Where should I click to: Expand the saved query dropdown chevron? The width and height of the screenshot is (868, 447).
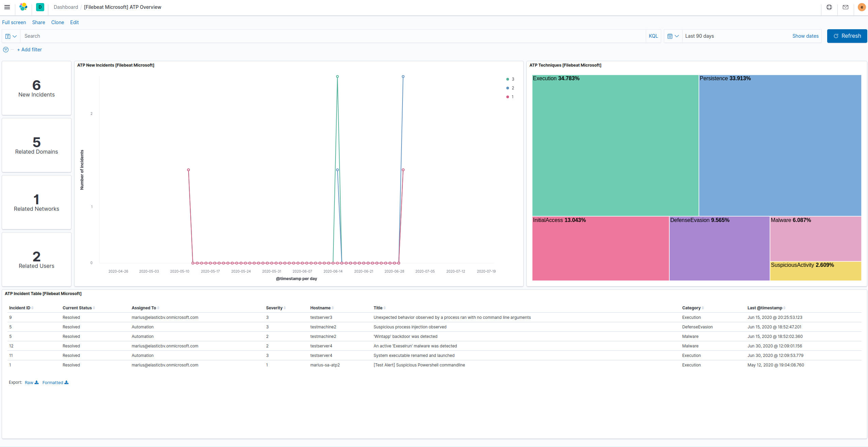point(14,36)
